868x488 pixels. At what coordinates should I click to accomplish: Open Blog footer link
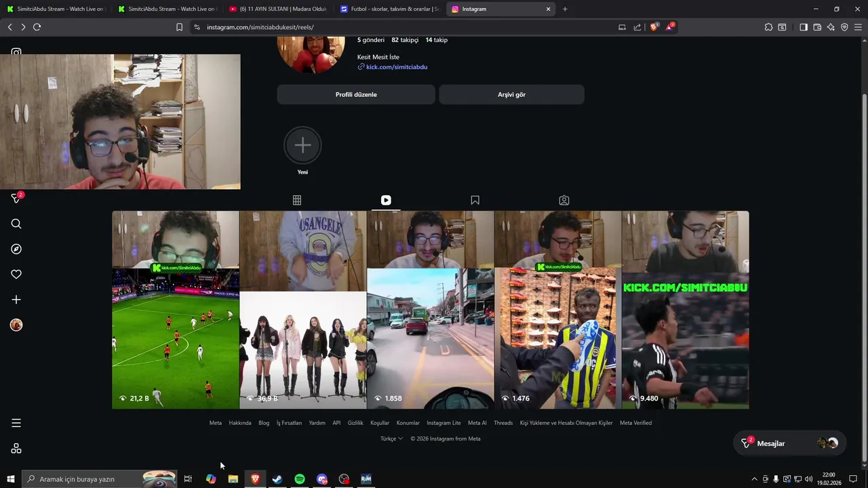pos(264,423)
